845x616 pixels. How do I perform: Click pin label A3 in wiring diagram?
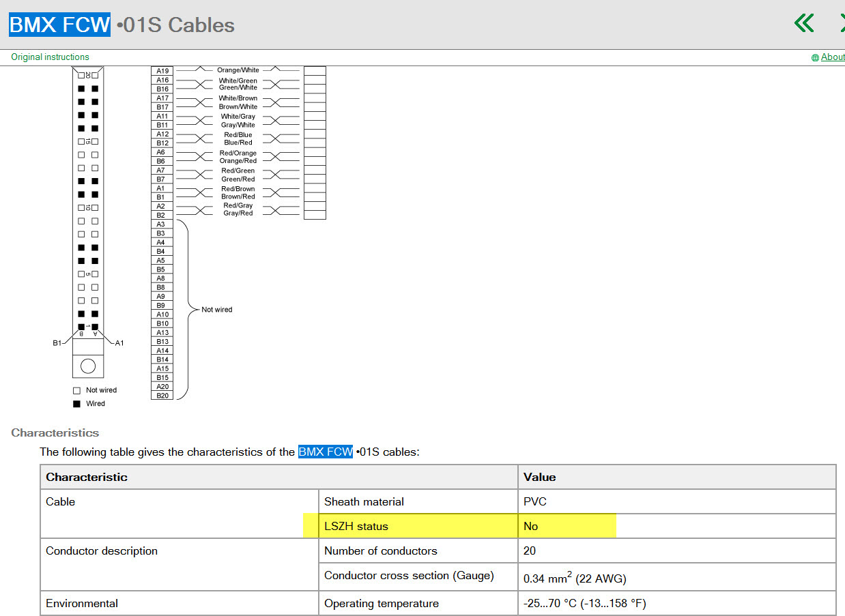pos(162,224)
